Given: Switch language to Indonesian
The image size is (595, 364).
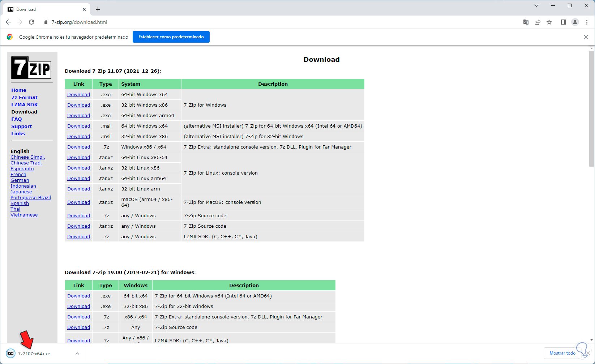Looking at the screenshot, I should point(23,186).
